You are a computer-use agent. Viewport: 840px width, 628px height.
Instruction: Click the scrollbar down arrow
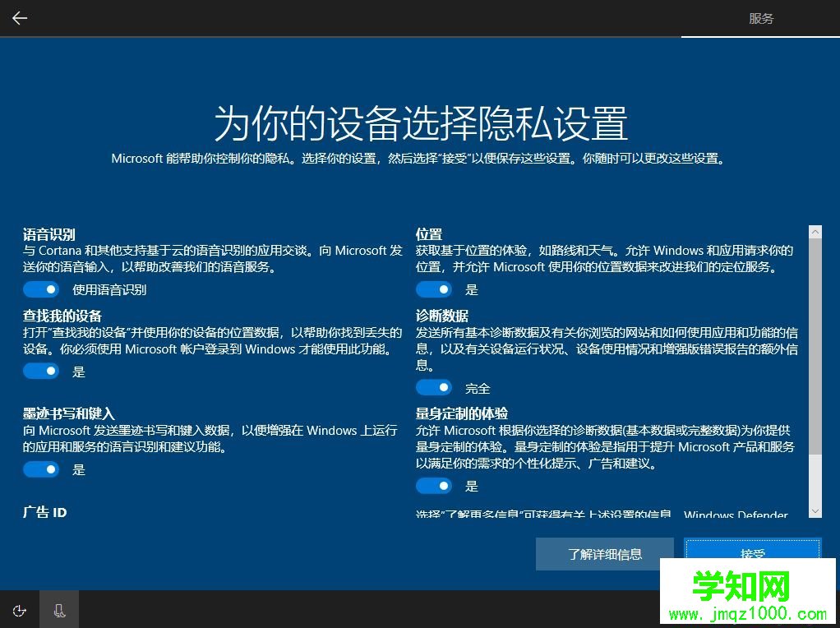815,510
